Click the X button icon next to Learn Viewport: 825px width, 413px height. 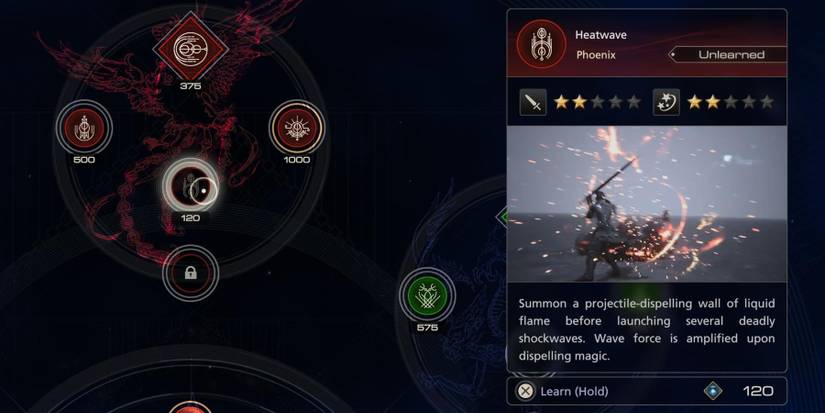pyautogui.click(x=525, y=391)
